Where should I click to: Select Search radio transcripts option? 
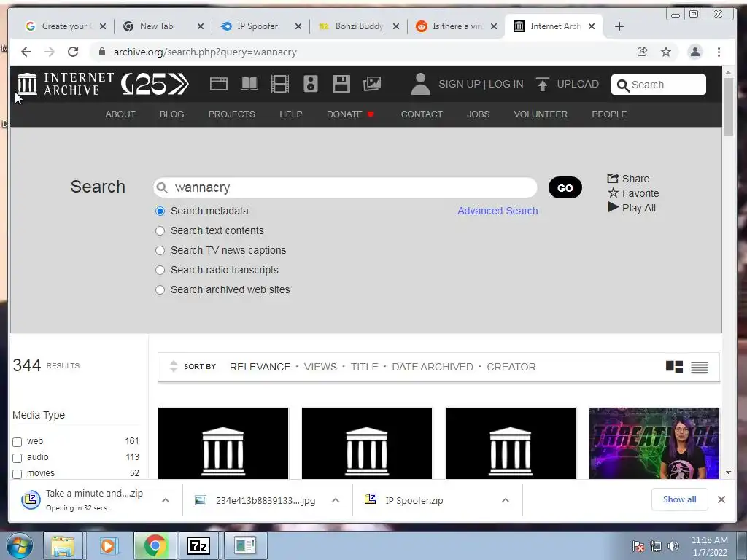tap(160, 270)
